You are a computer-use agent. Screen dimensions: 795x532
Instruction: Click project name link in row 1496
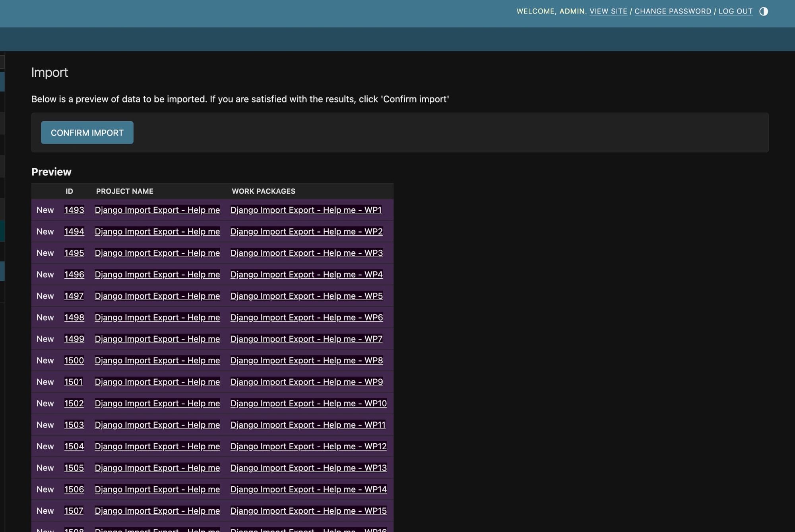pos(157,274)
